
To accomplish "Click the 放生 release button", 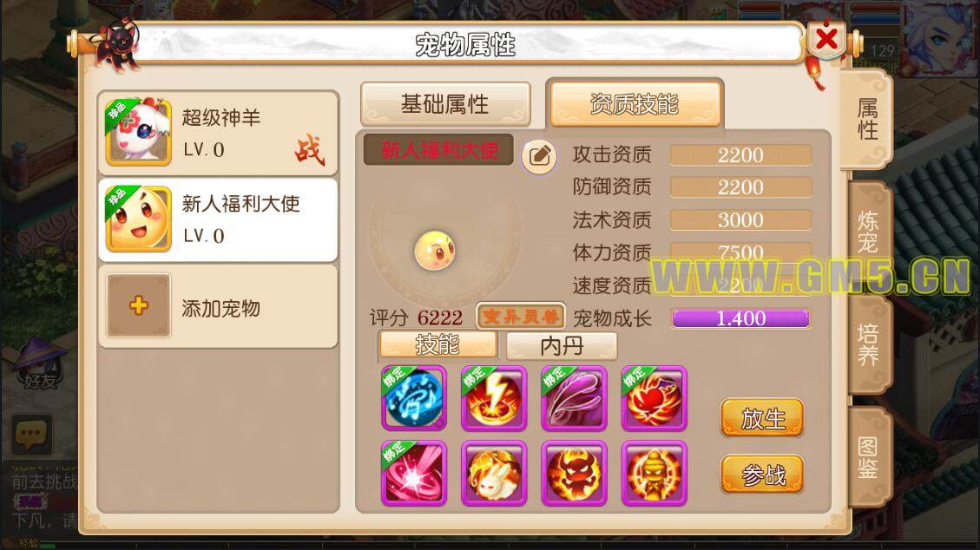I will point(762,417).
